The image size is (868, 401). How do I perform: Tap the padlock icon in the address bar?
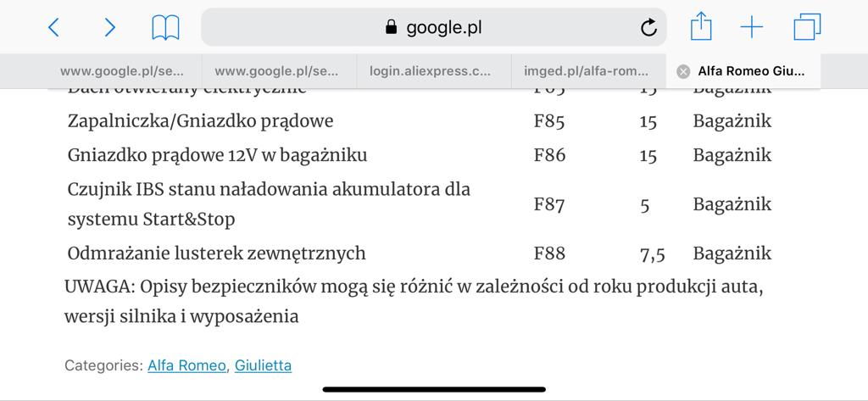[392, 26]
